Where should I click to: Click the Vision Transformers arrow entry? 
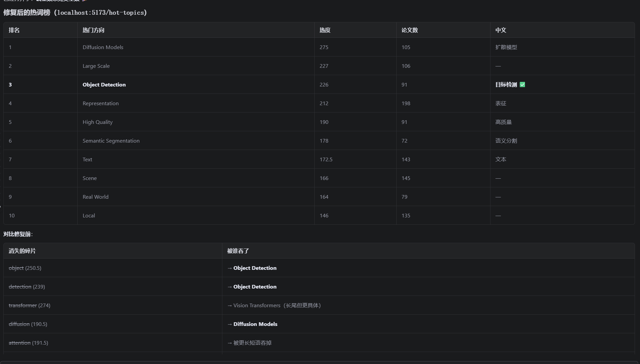tap(274, 306)
